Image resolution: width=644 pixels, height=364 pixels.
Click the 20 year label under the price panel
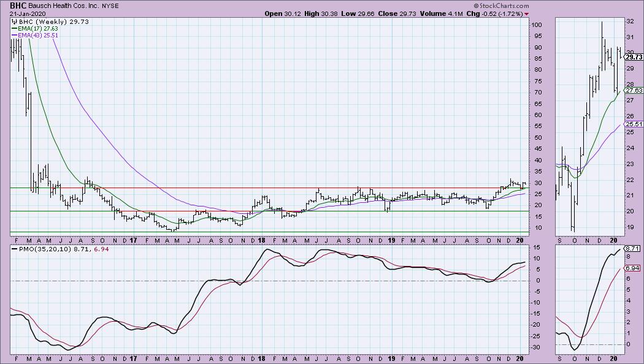pos(520,240)
